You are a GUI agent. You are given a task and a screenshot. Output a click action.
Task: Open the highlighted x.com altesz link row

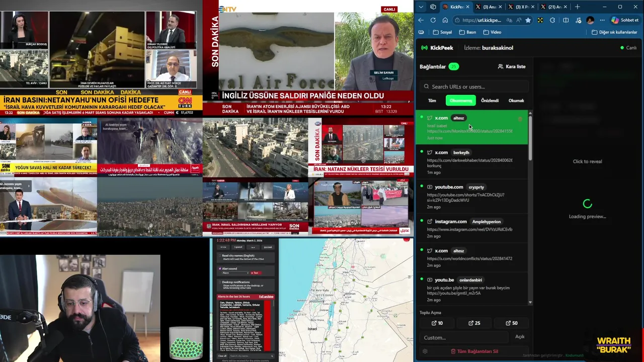point(471,128)
